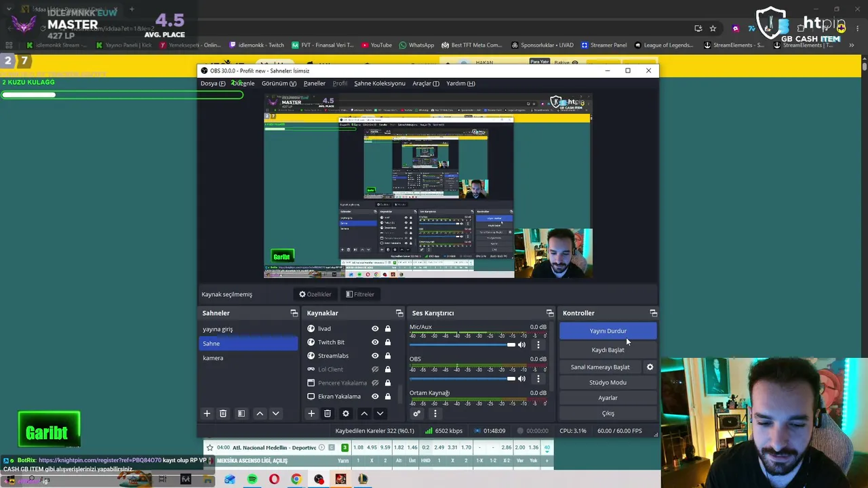Mute the OBS audio channel speaker icon
The width and height of the screenshot is (868, 488).
pos(521,378)
